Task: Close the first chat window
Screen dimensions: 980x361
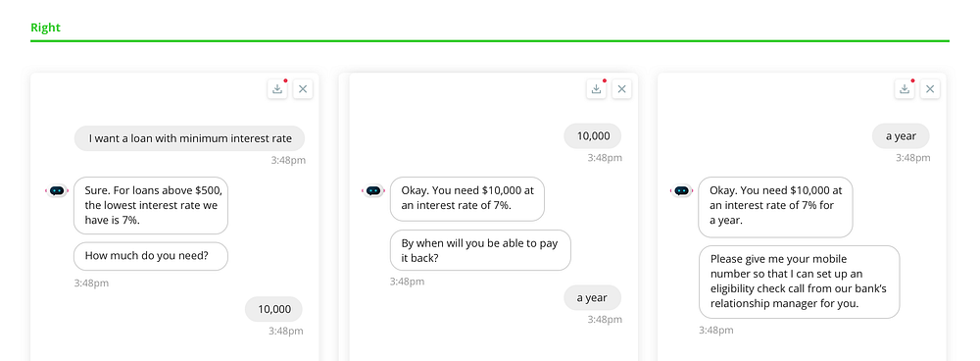Action: point(303,89)
